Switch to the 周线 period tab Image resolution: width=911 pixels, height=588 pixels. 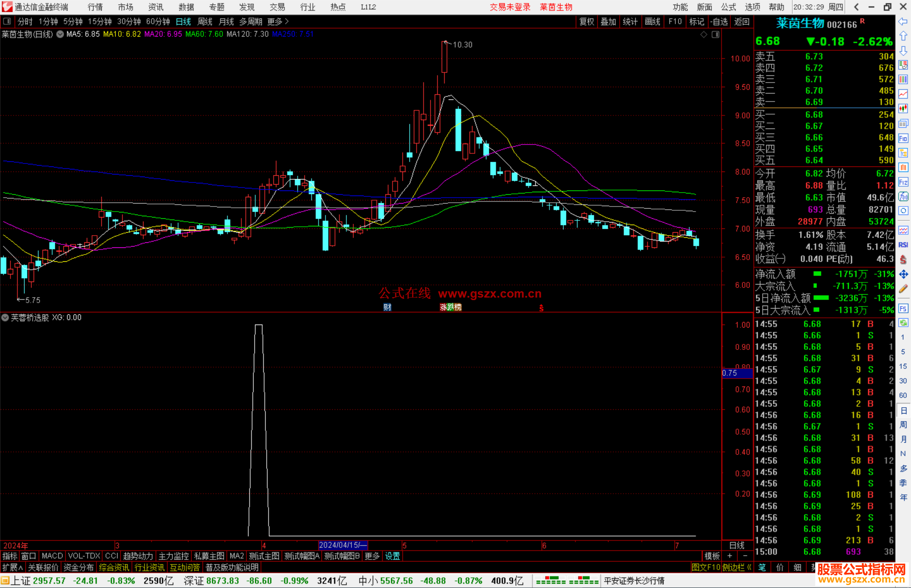(x=205, y=21)
